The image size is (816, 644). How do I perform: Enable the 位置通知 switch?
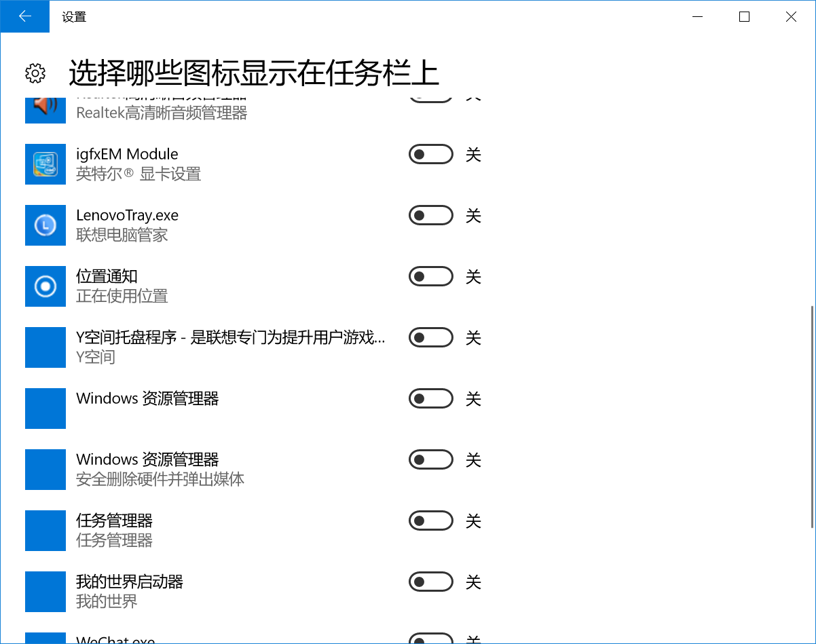click(431, 277)
